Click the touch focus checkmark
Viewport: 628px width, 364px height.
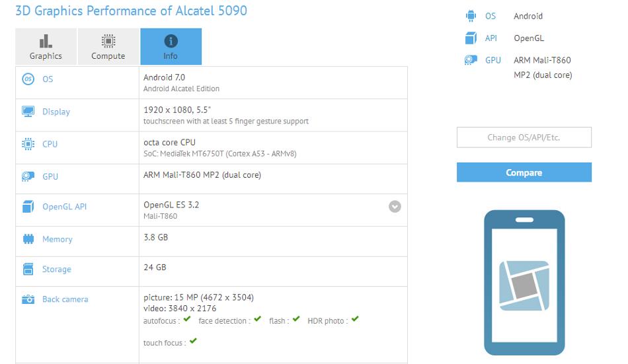(x=193, y=341)
